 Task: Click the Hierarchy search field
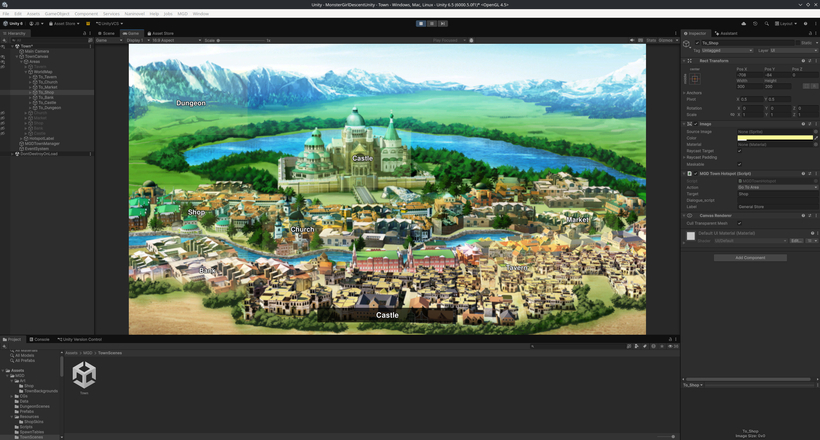pos(50,40)
